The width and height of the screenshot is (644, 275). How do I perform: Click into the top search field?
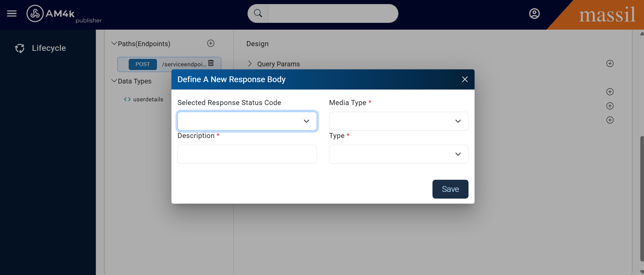[332, 13]
